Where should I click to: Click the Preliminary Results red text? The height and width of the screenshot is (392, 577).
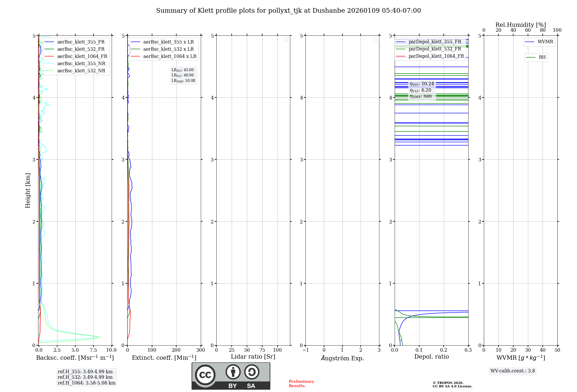301,384
